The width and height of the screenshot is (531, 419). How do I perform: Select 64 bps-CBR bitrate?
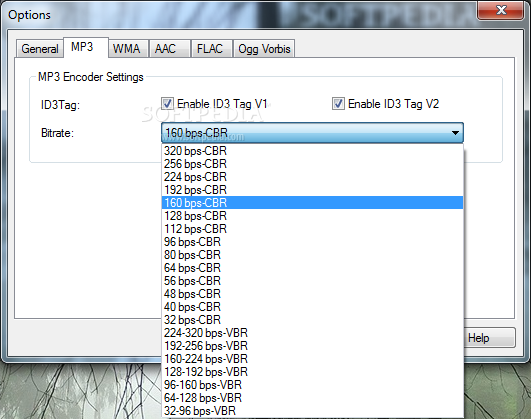tap(312, 268)
